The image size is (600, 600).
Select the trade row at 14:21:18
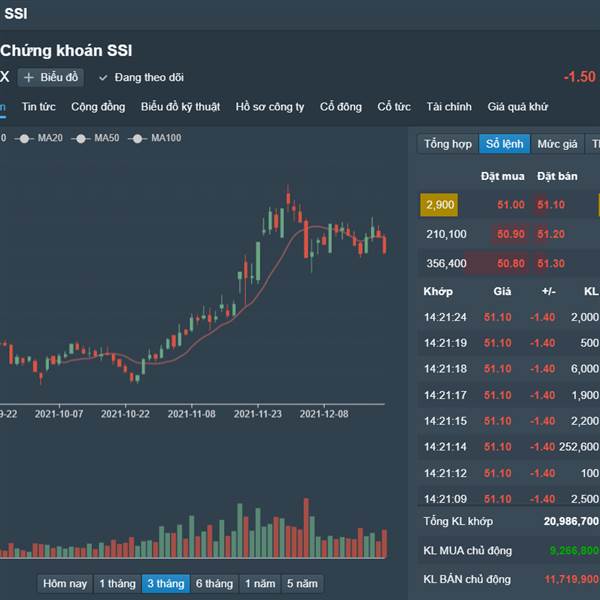510,369
